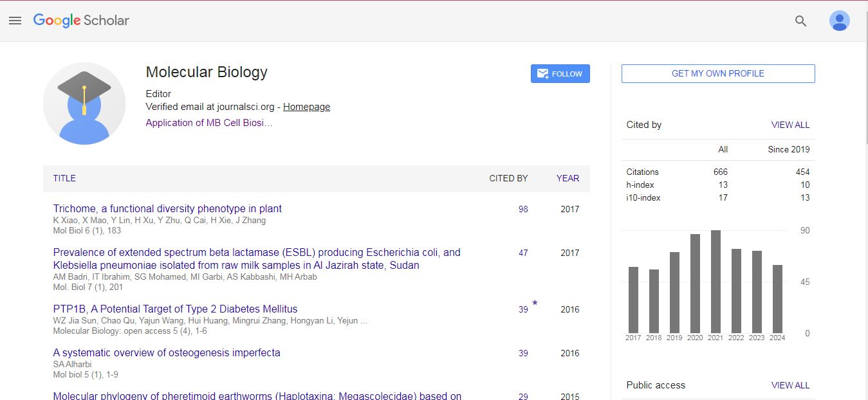Screen dimensions: 868x400
Task: Open Application of MB Cell Biosi… link
Action: click(208, 123)
